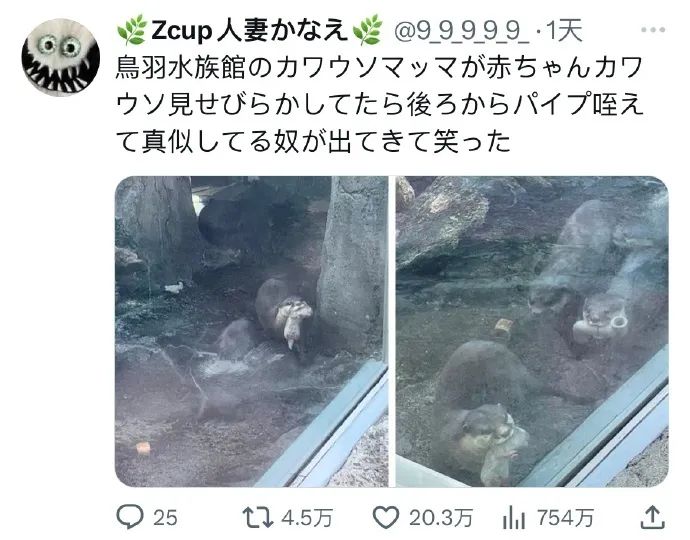690x540 pixels.
Task: Open the tweet's 1天 timestamp link
Action: point(565,31)
